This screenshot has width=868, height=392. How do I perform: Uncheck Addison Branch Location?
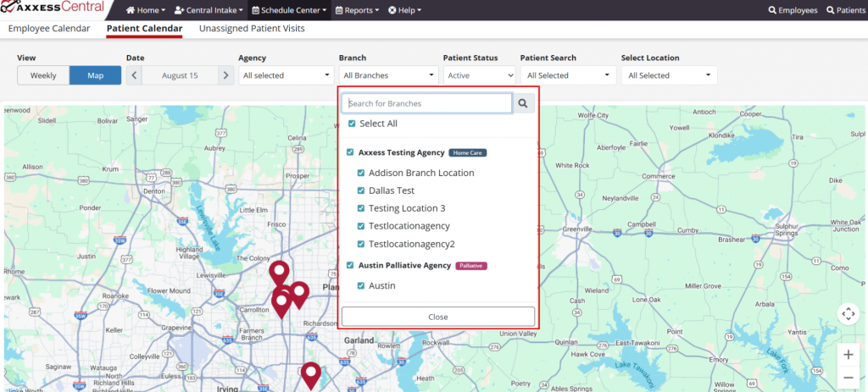click(x=361, y=173)
